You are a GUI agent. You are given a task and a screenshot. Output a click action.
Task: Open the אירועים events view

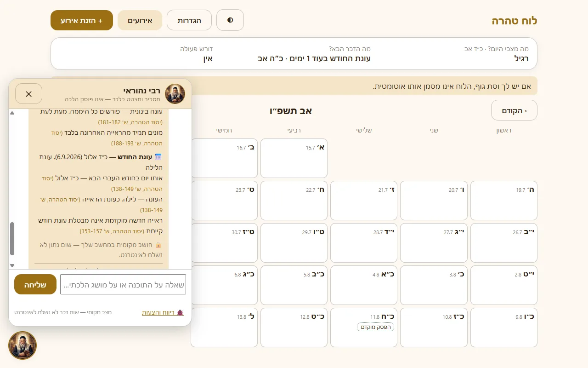140,20
